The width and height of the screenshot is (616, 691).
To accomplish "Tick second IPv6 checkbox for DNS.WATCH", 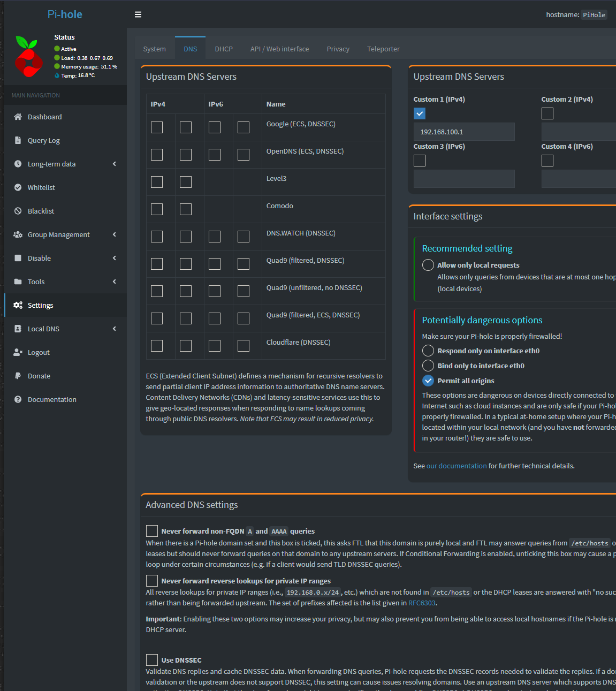I will [244, 237].
